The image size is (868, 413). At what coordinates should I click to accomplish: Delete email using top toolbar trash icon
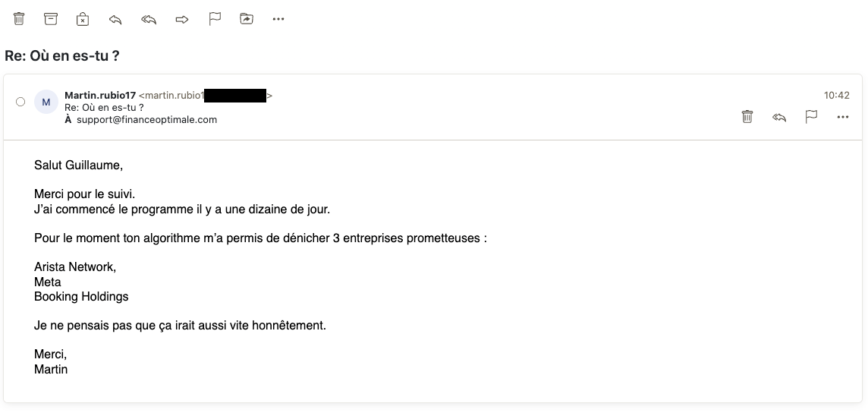click(19, 19)
